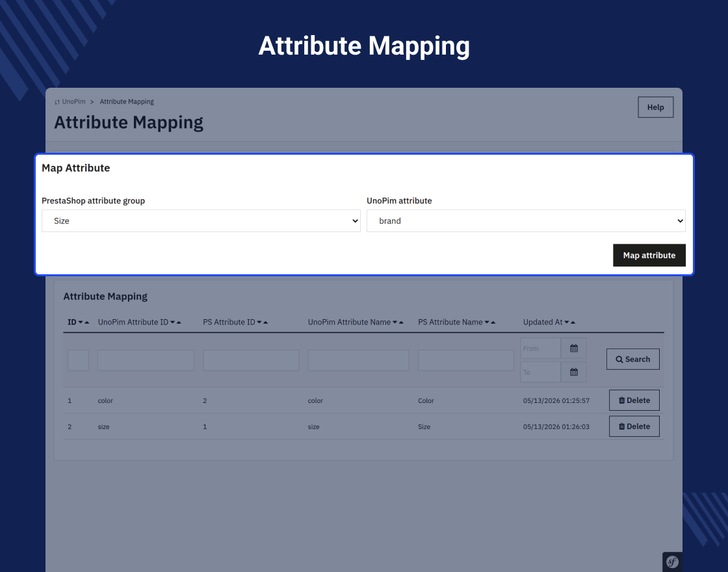728x572 pixels.
Task: Sort PS Attribute Name ascending
Action: [x=493, y=322]
